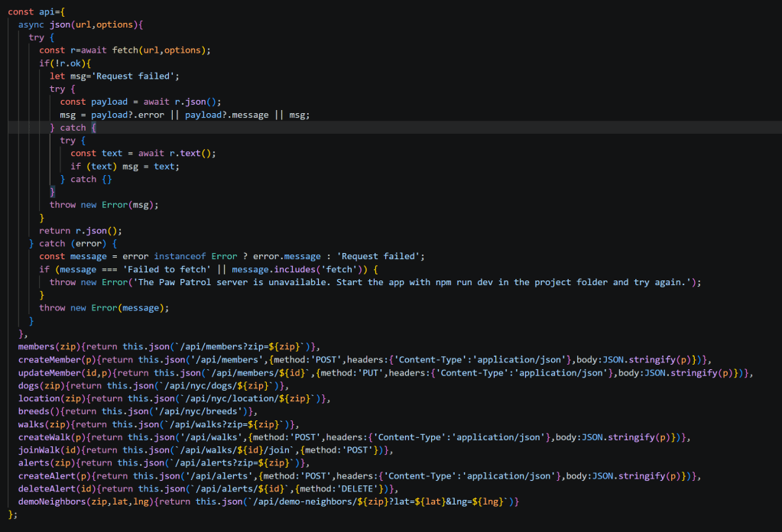This screenshot has height=532, width=782.
Task: Click the 'dogs(zip)' method line
Action: click(154, 385)
